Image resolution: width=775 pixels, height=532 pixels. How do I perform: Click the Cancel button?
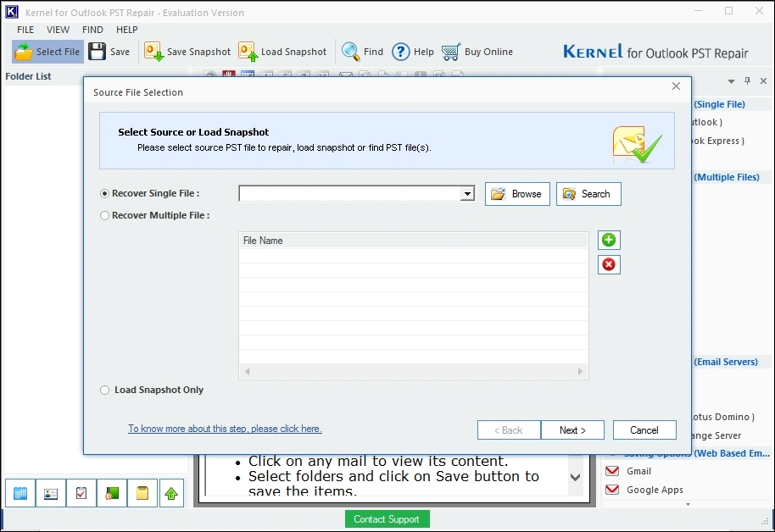pos(644,429)
